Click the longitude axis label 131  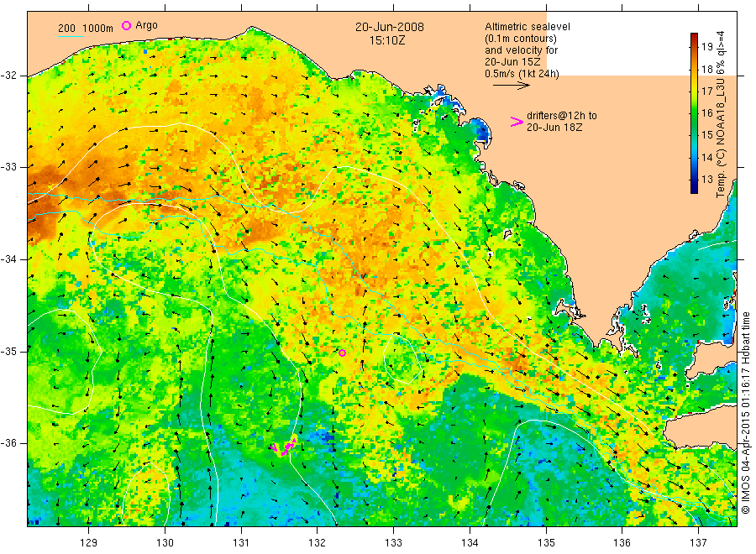[x=241, y=542]
